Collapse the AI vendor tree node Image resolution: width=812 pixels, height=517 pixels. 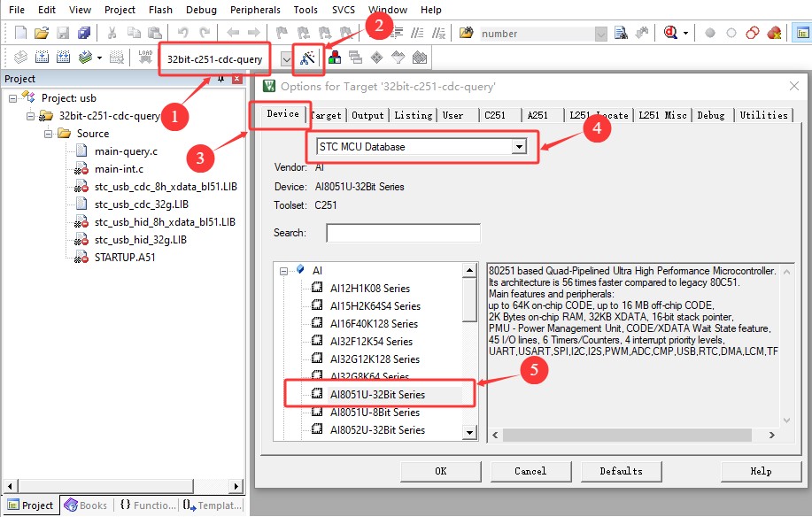tap(282, 270)
